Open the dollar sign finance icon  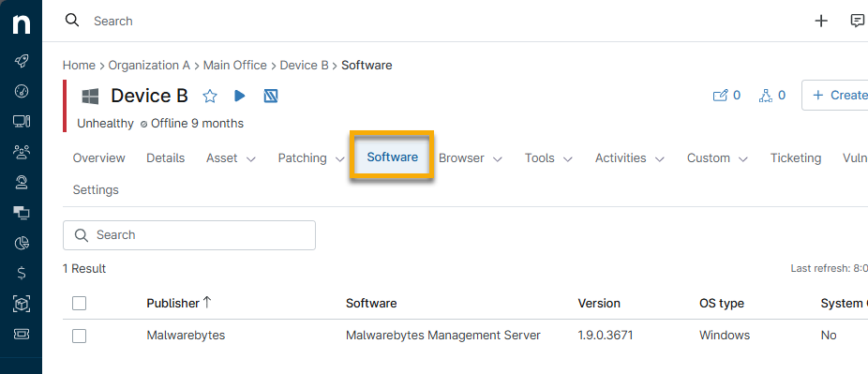tap(21, 274)
